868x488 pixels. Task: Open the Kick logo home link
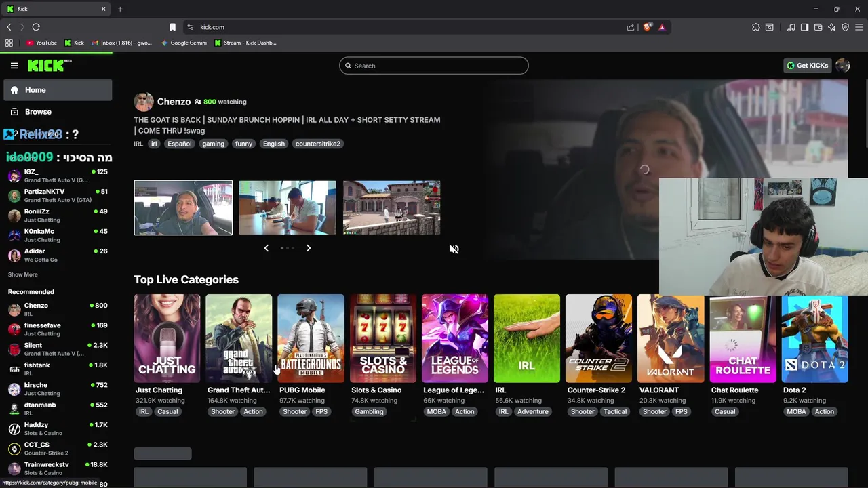click(50, 65)
